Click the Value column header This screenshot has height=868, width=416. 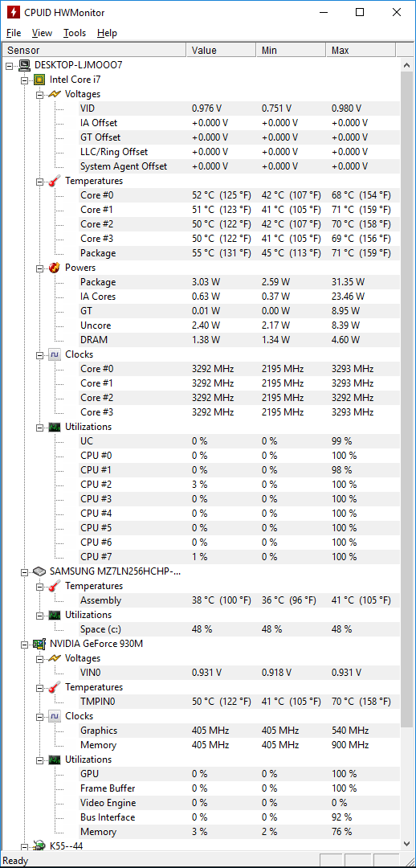click(222, 51)
